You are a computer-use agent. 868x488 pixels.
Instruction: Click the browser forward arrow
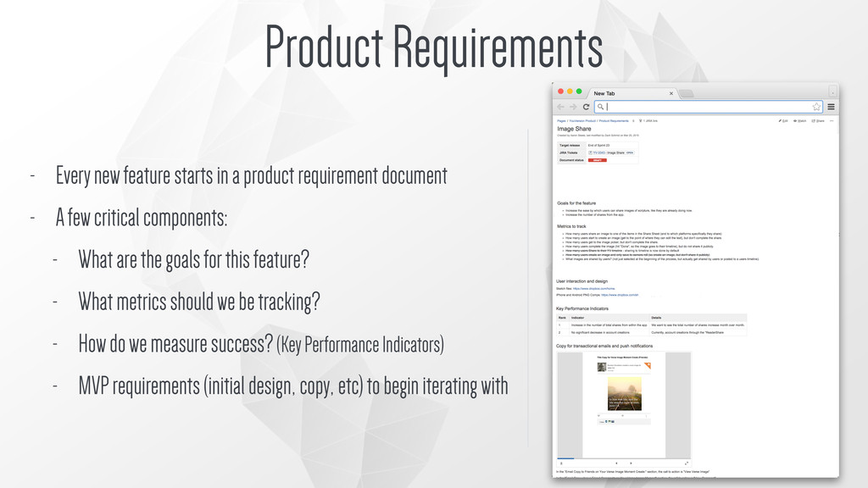574,107
